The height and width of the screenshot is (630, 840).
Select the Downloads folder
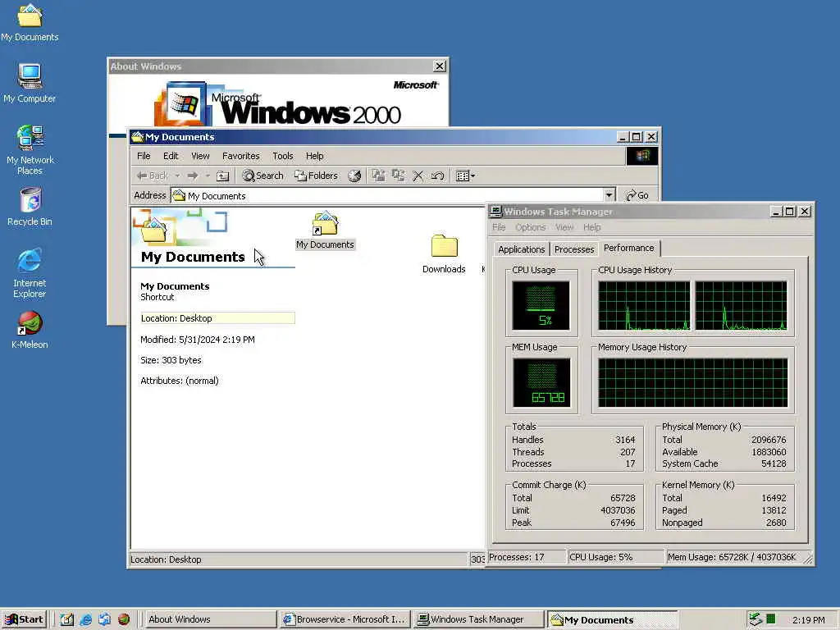(444, 254)
